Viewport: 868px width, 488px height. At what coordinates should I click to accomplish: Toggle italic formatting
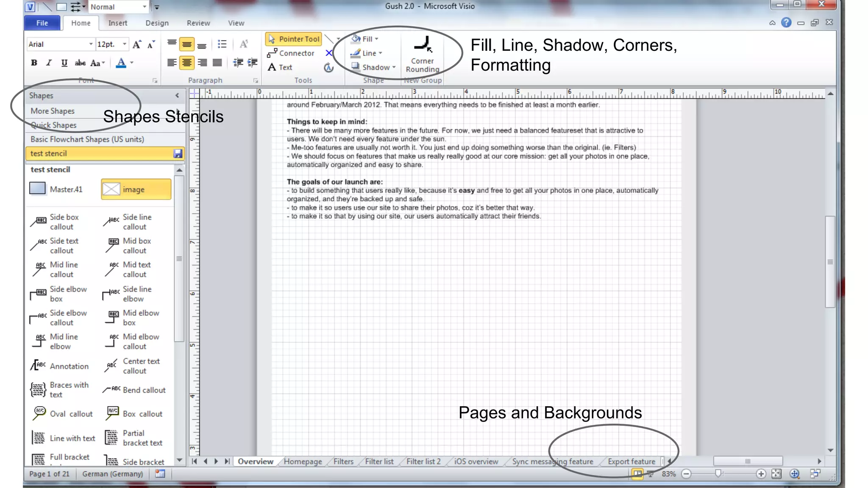[x=49, y=63]
